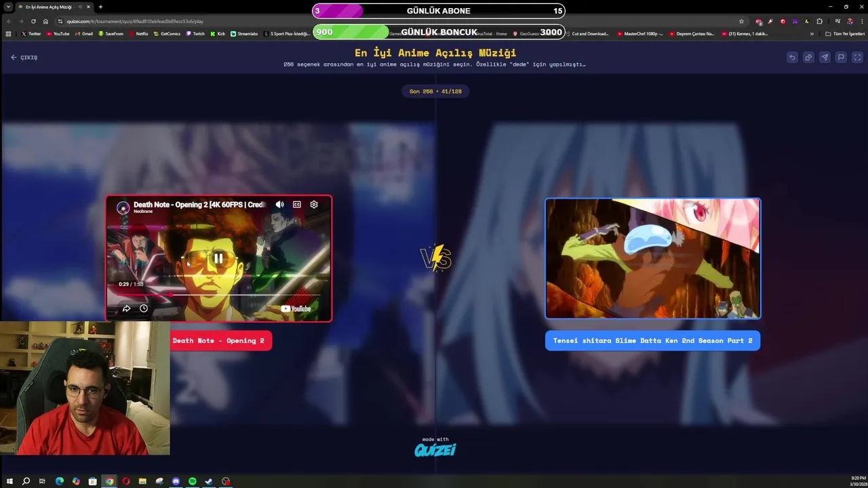Open the S Sport Plus bookmark
868x488 pixels.
coord(288,33)
